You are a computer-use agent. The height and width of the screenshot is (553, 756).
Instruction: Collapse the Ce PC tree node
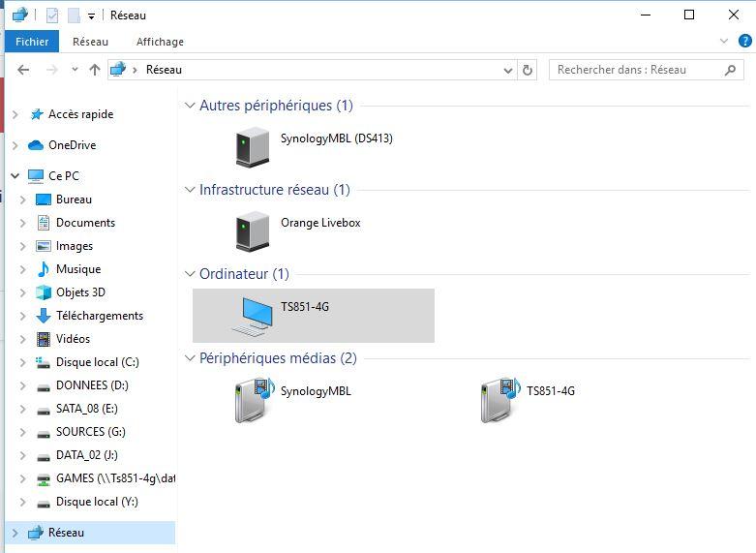[x=15, y=176]
